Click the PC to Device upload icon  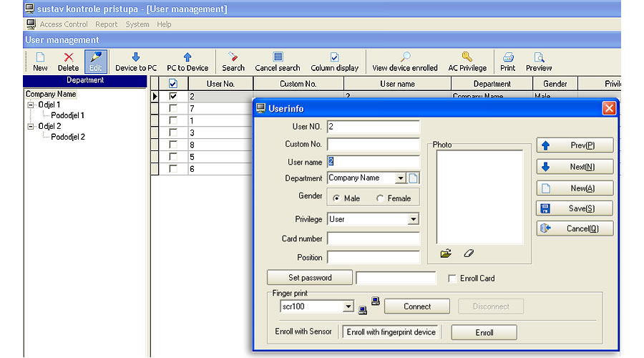click(x=187, y=57)
